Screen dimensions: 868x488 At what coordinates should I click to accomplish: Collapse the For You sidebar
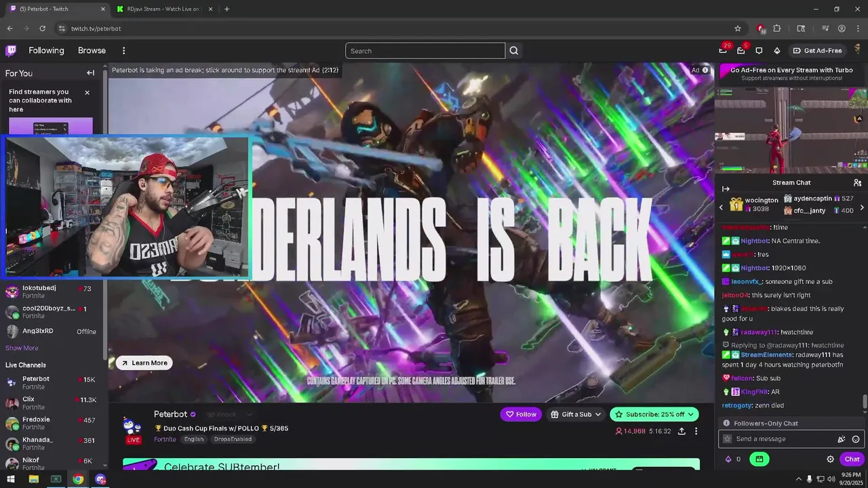coord(90,73)
